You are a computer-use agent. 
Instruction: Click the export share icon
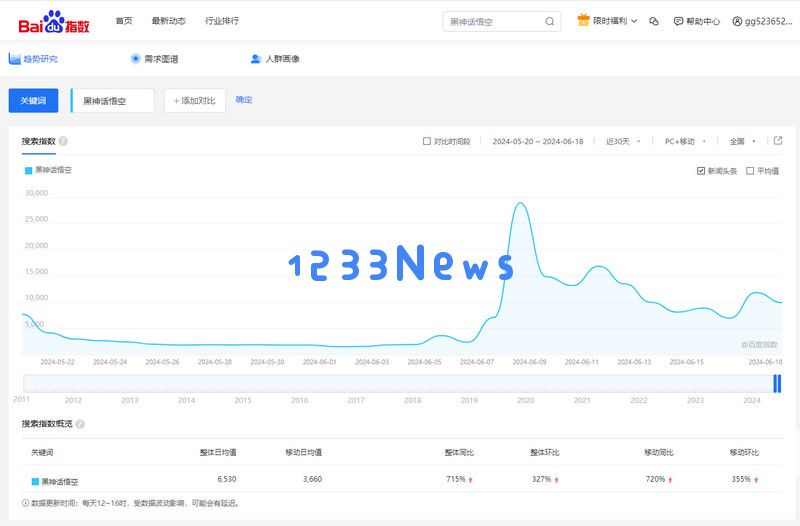click(778, 140)
